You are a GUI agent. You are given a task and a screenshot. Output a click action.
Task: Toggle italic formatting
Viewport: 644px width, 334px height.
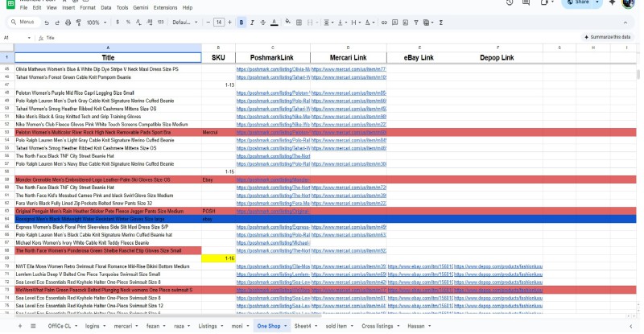pos(252,23)
